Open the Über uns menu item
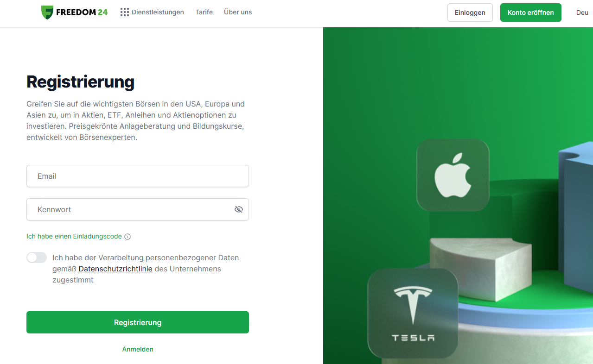593x364 pixels. click(238, 12)
